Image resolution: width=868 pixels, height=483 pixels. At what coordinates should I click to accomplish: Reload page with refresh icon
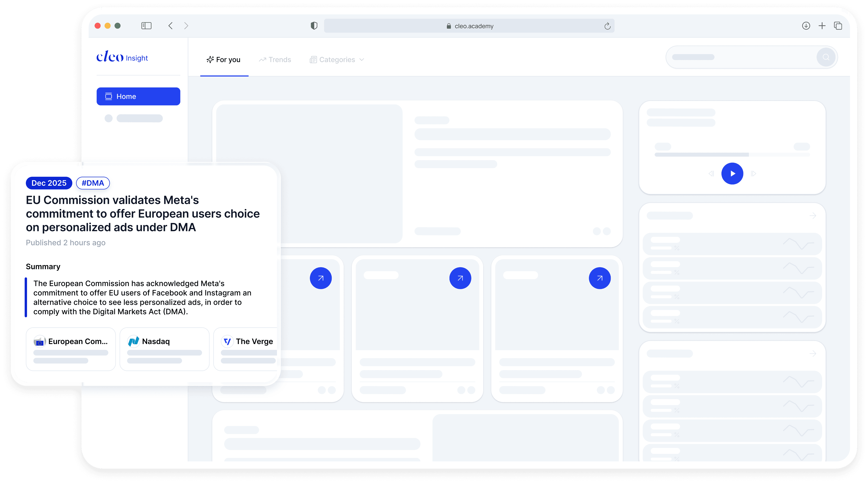coord(607,26)
